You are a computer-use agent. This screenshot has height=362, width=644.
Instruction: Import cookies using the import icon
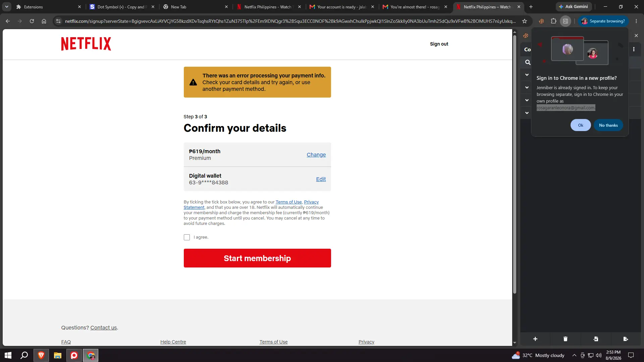[596, 339]
